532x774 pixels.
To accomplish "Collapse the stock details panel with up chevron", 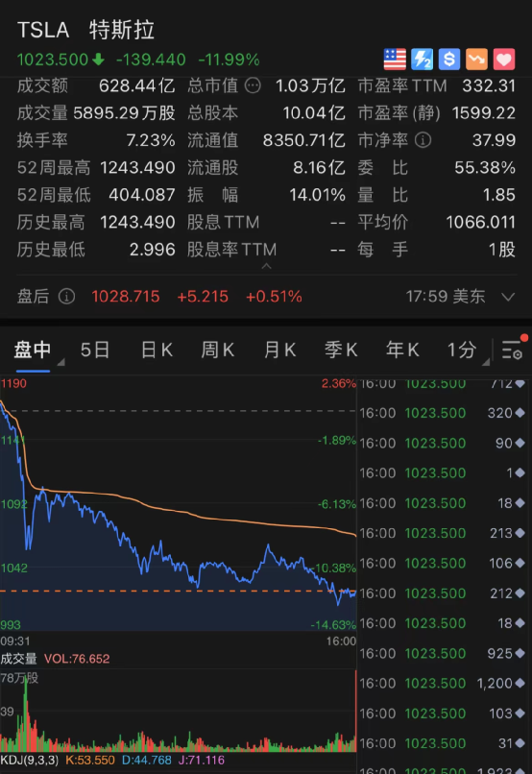I will click(x=266, y=267).
